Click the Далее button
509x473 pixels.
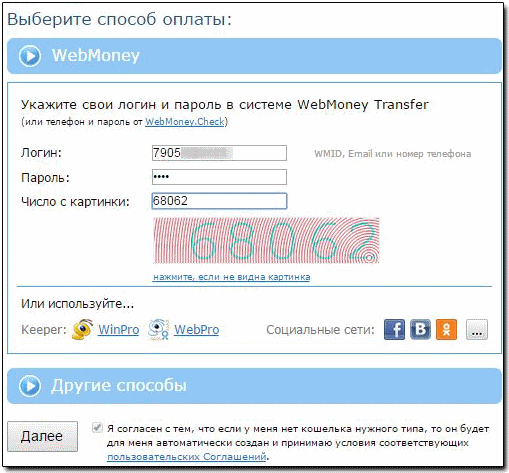point(42,436)
